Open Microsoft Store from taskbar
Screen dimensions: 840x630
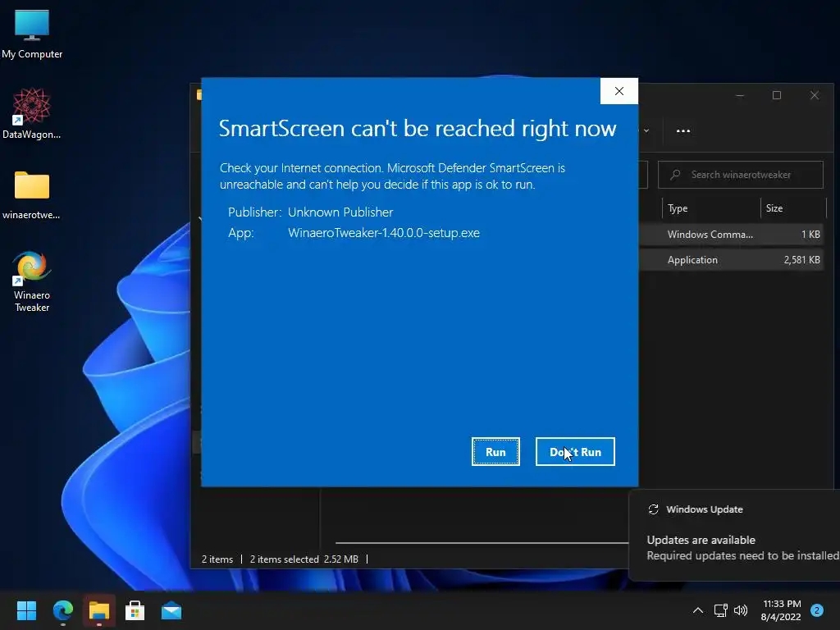point(135,610)
